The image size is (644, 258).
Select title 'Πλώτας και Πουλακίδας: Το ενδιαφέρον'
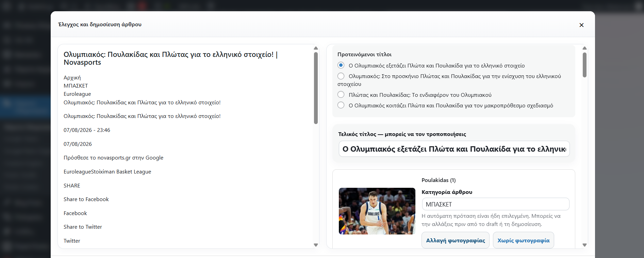pos(341,94)
